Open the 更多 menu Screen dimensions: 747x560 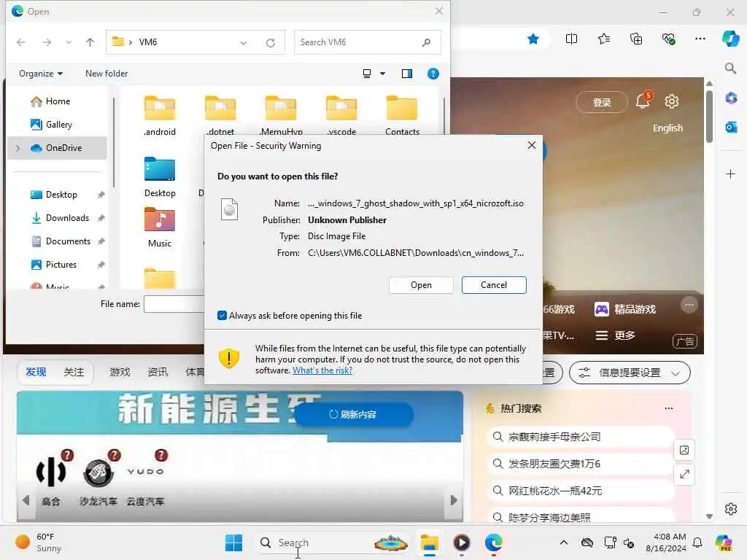coord(616,335)
